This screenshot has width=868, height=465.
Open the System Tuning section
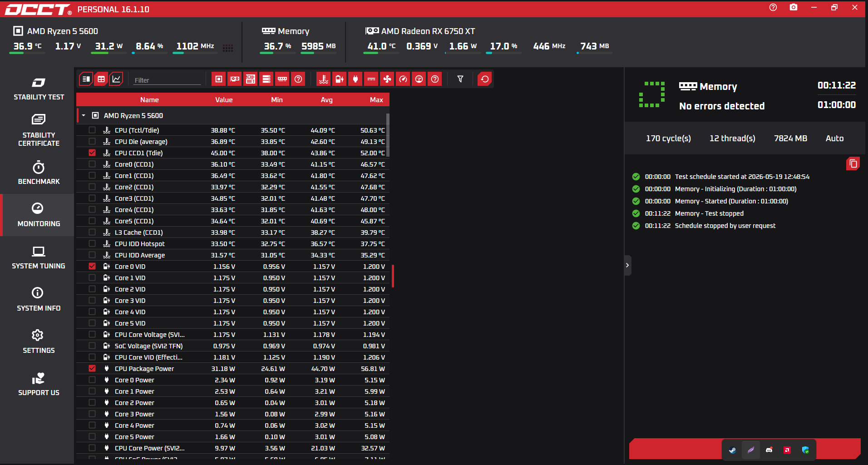coord(39,257)
